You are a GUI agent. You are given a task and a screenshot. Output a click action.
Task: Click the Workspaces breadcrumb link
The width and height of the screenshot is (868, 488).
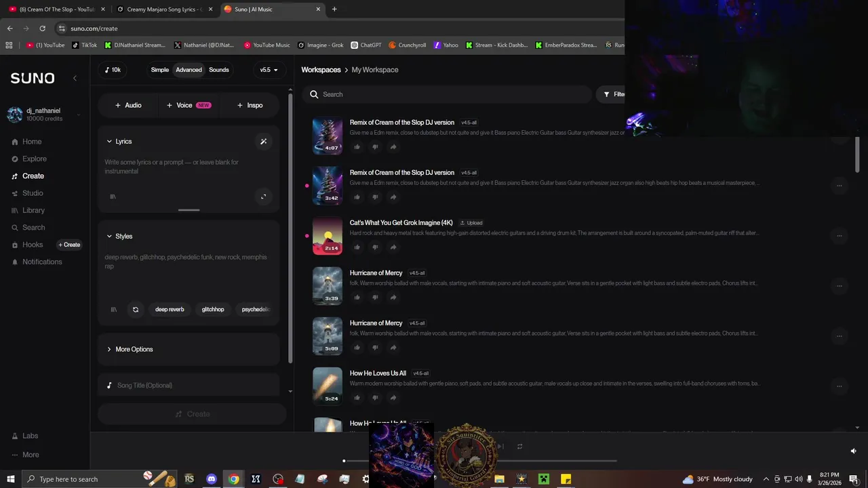pos(321,70)
